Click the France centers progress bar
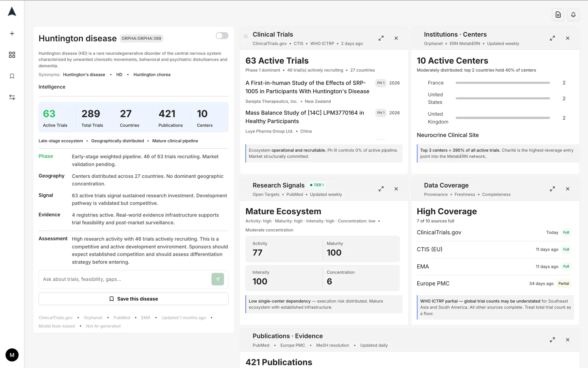Viewport: 588px width, 368px height. [503, 83]
